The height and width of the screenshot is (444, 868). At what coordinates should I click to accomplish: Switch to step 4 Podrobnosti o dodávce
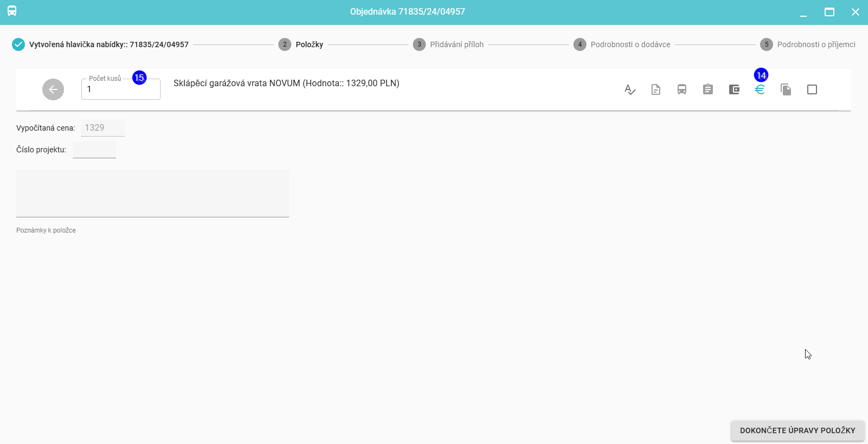tap(622, 44)
